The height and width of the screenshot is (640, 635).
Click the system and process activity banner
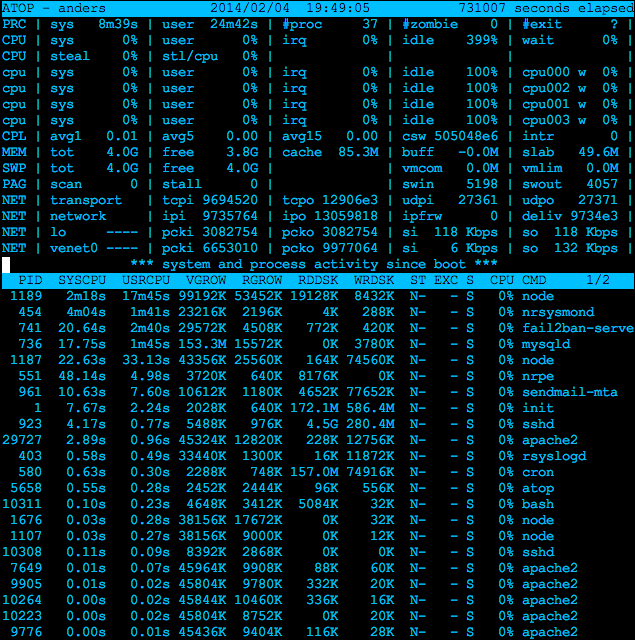coord(314,264)
